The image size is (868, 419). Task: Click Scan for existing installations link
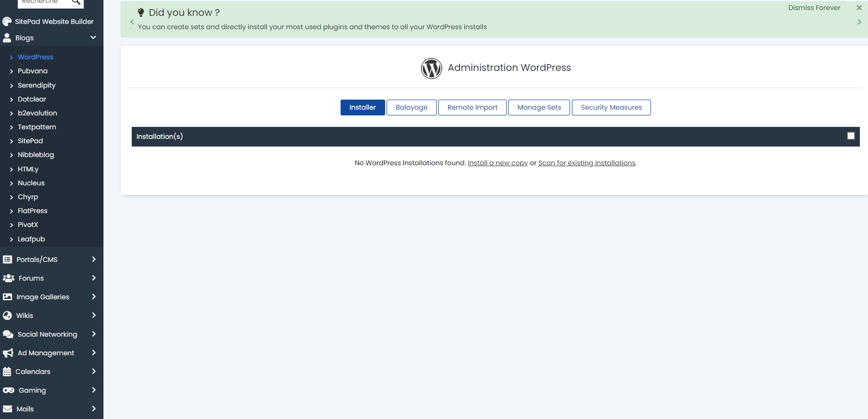pos(587,163)
